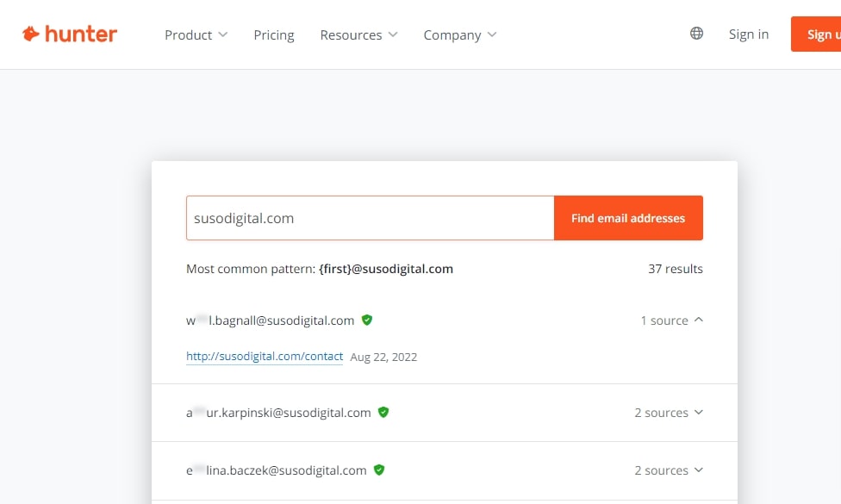This screenshot has width=841, height=504.
Task: Select the bagnall@susodigital.com email text
Action: point(270,320)
